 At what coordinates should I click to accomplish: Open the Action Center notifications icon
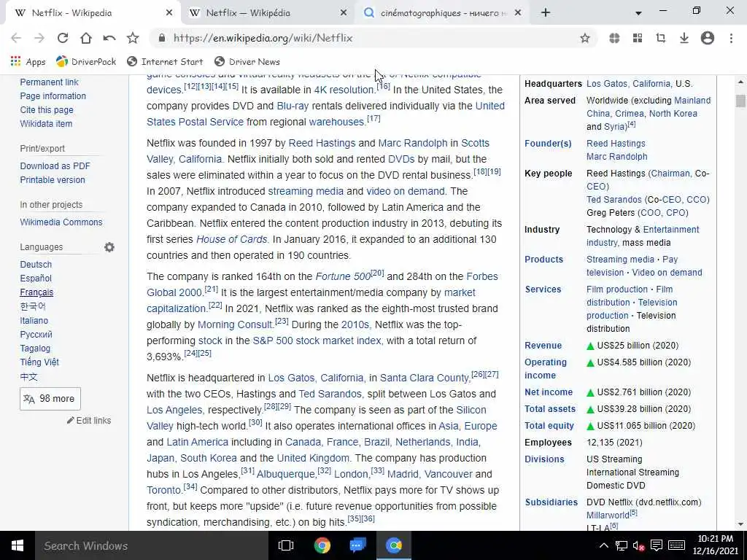point(657,545)
